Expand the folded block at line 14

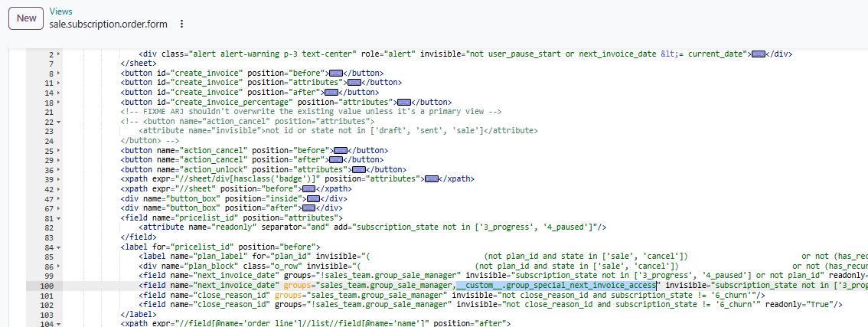[x=59, y=93]
